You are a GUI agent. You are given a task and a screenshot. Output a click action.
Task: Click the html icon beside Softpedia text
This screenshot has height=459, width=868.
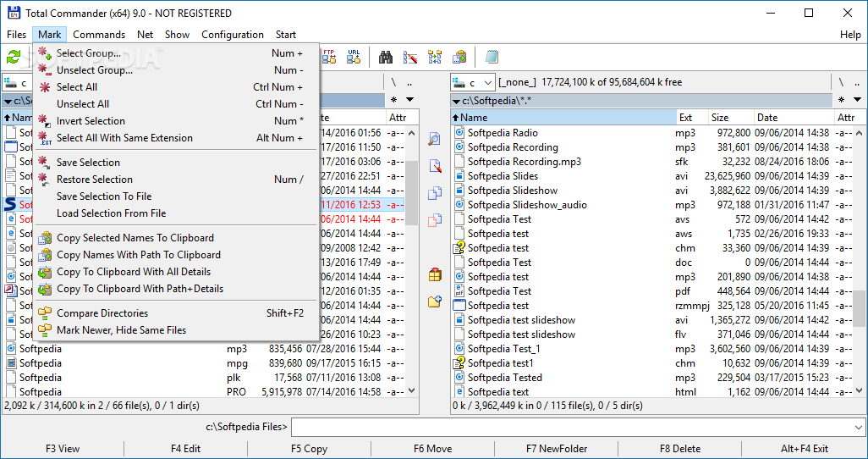click(x=459, y=392)
